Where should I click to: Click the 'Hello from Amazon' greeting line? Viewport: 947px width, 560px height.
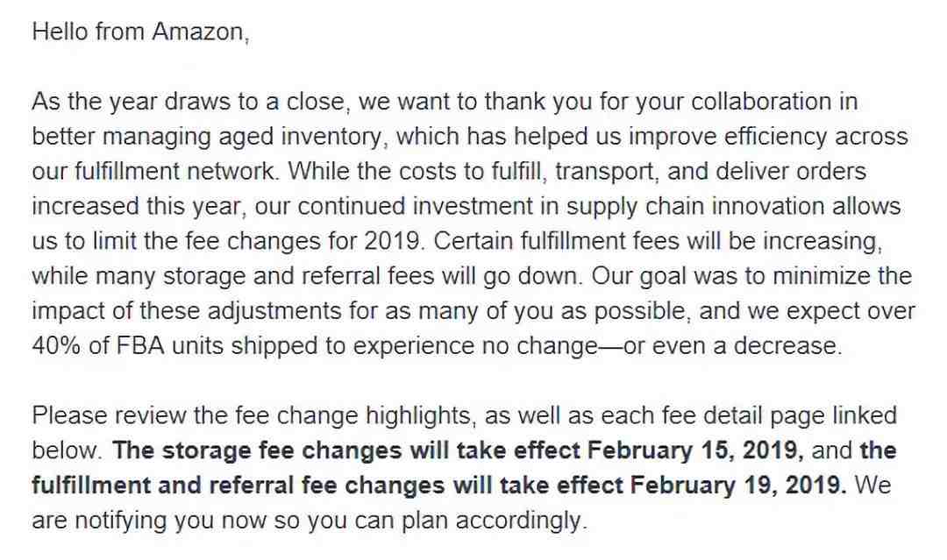(140, 32)
